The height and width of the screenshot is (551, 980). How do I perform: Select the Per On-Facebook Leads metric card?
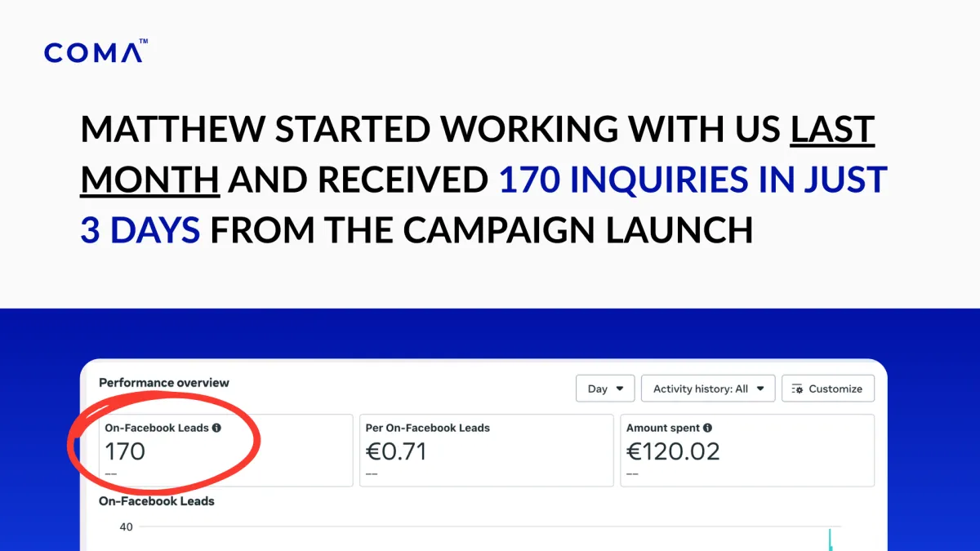(x=486, y=451)
